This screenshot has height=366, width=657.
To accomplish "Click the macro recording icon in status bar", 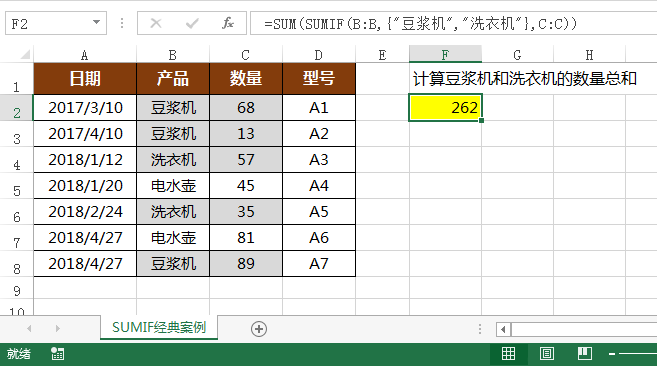I will point(57,354).
